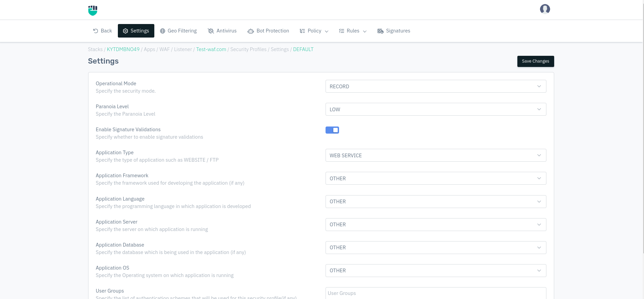
Task: Open the Operational Mode dropdown
Action: click(436, 86)
